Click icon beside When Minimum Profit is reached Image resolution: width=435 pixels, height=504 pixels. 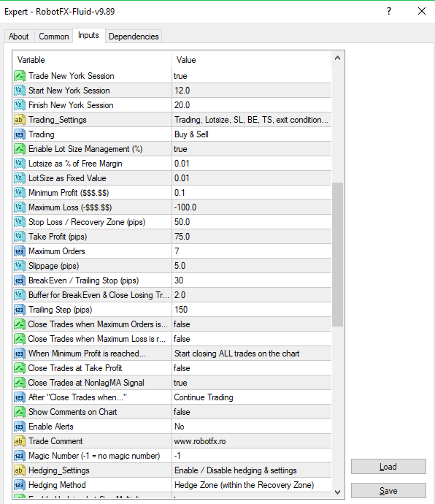[x=19, y=354]
